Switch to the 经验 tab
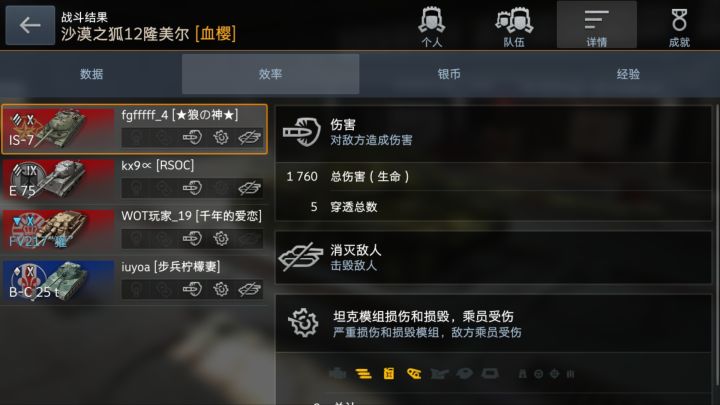This screenshot has height=405, width=720. [628, 74]
